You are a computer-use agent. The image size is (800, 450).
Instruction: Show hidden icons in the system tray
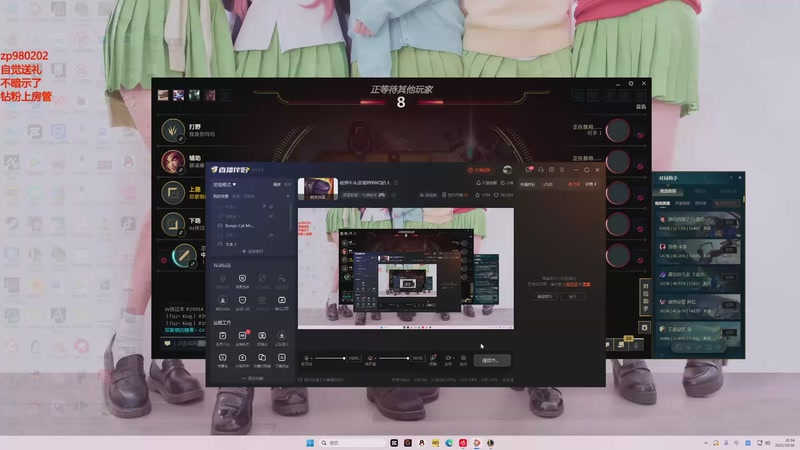coord(706,443)
